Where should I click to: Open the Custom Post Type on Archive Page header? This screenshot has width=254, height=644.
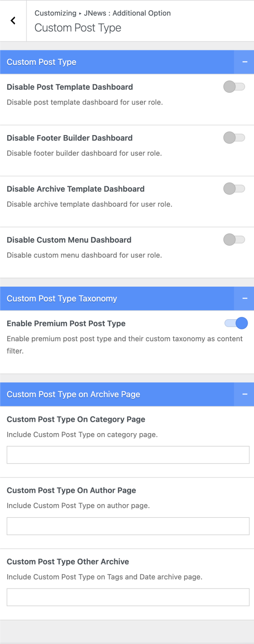[x=71, y=394]
